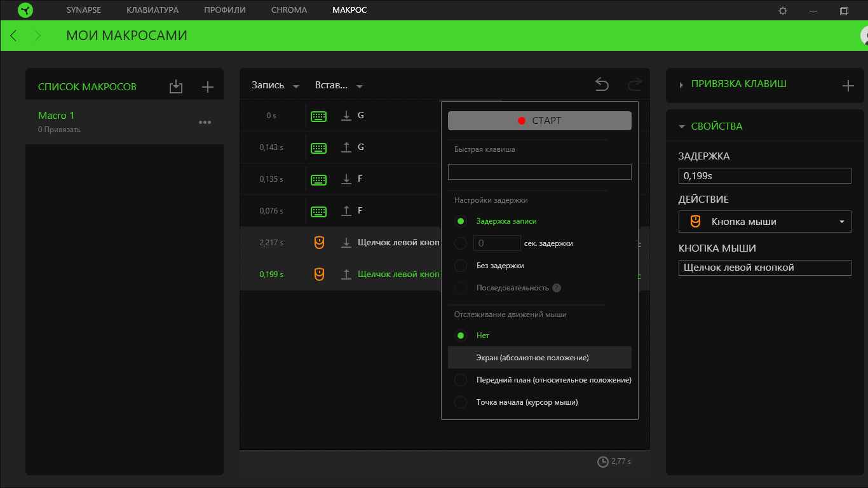Select Задержка записи radio option
The height and width of the screenshot is (488, 868).
[x=461, y=221]
